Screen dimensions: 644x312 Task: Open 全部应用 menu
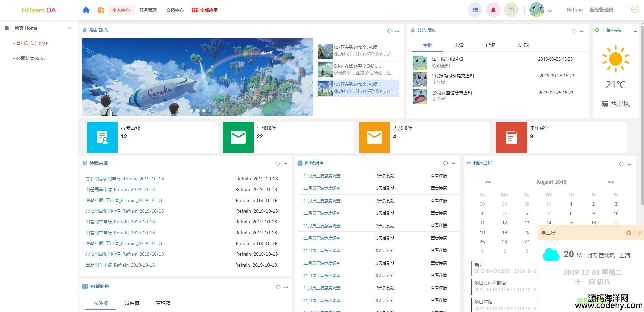point(205,10)
